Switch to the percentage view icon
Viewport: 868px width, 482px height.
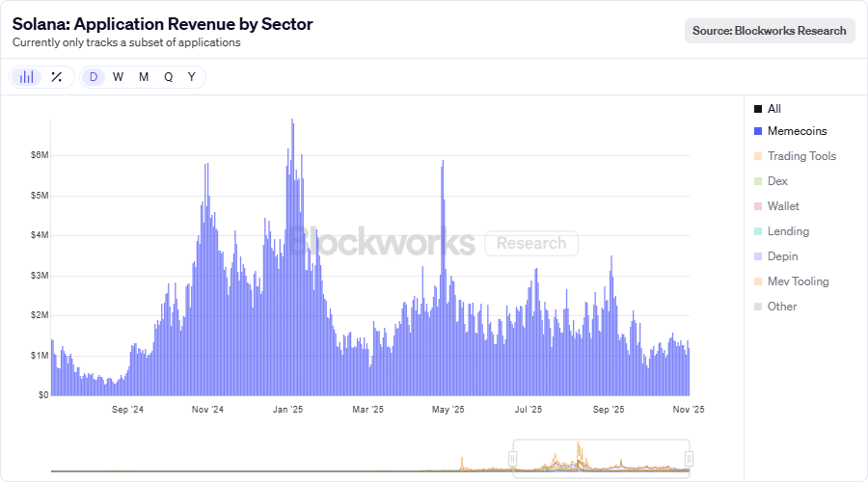[x=57, y=77]
